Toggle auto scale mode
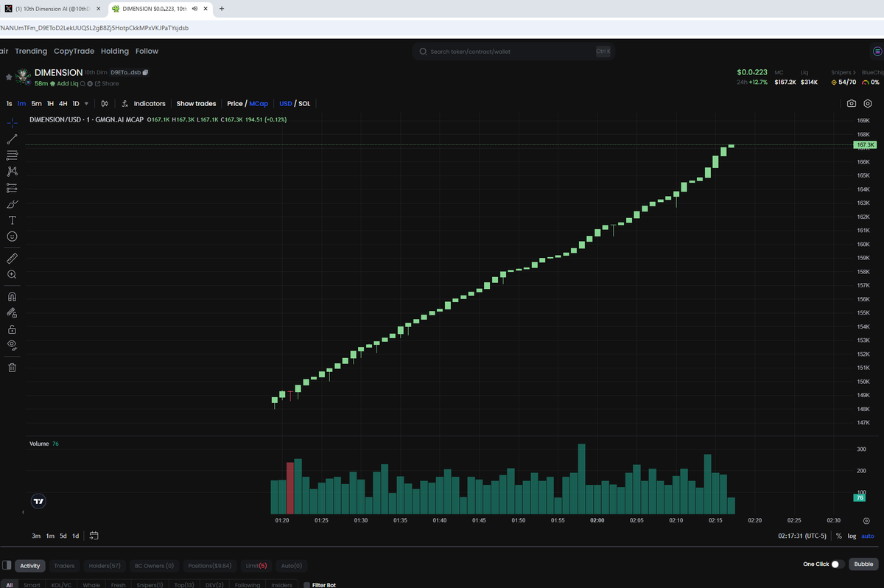 coord(868,536)
